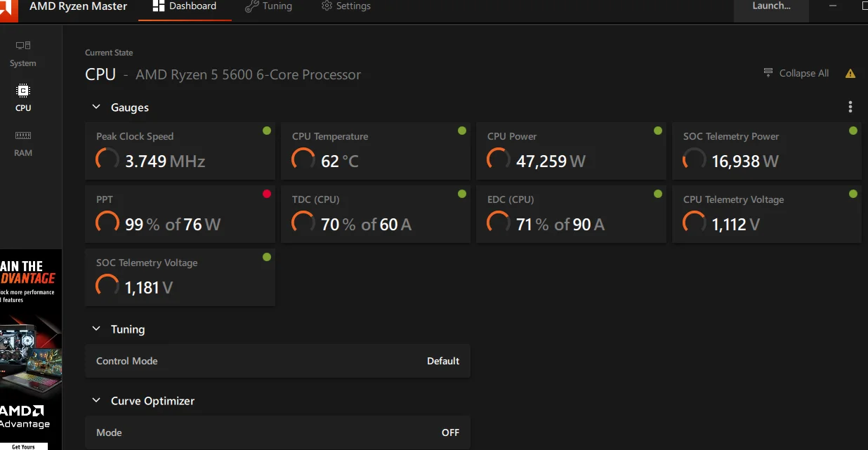Click the 99 % of 76 W reading
Screen dimensions: 868x450
tap(173, 225)
